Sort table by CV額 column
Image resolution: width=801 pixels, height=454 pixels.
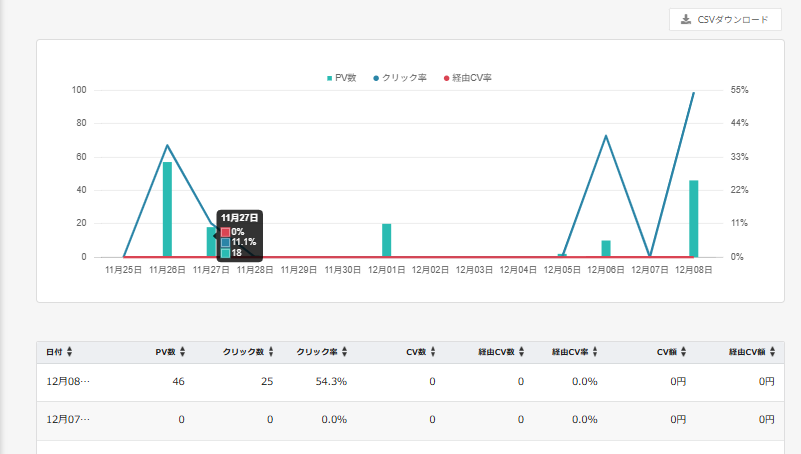[672, 352]
